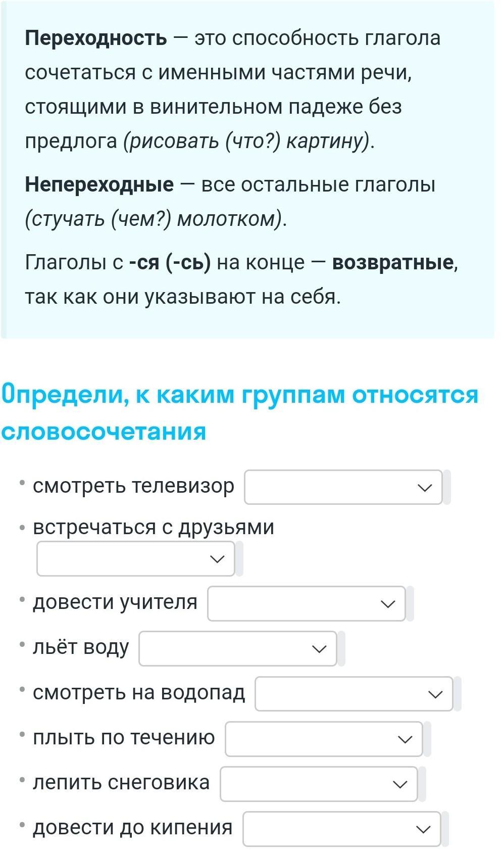Click chevron arrow in «встречаться с друзьями» dropdown

click(217, 559)
